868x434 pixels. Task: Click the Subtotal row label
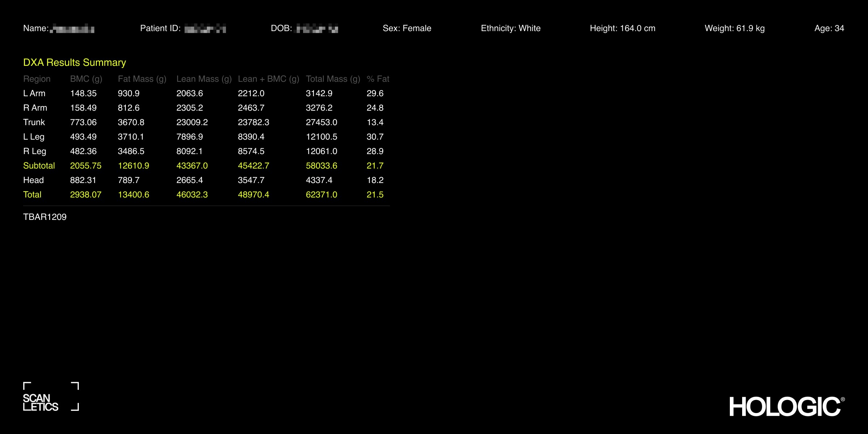coord(39,166)
